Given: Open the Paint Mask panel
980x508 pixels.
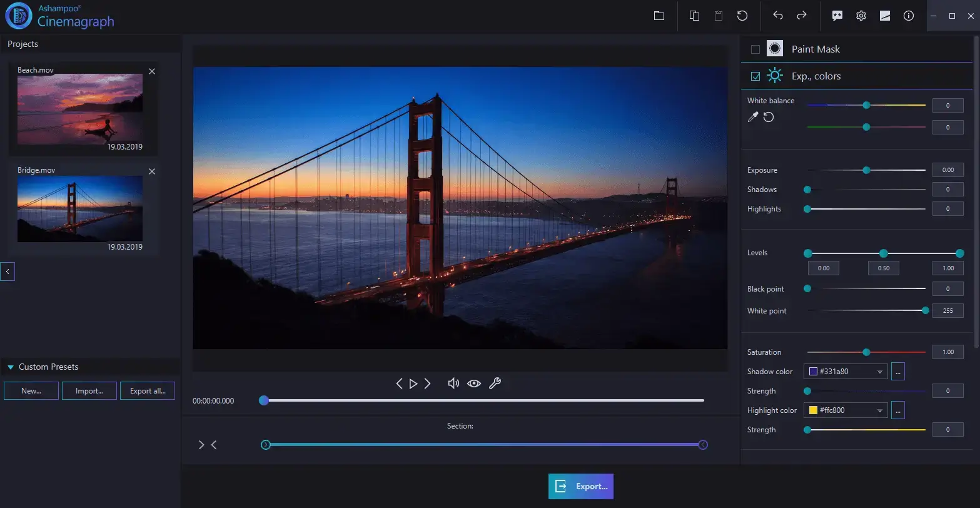Looking at the screenshot, I should [816, 49].
